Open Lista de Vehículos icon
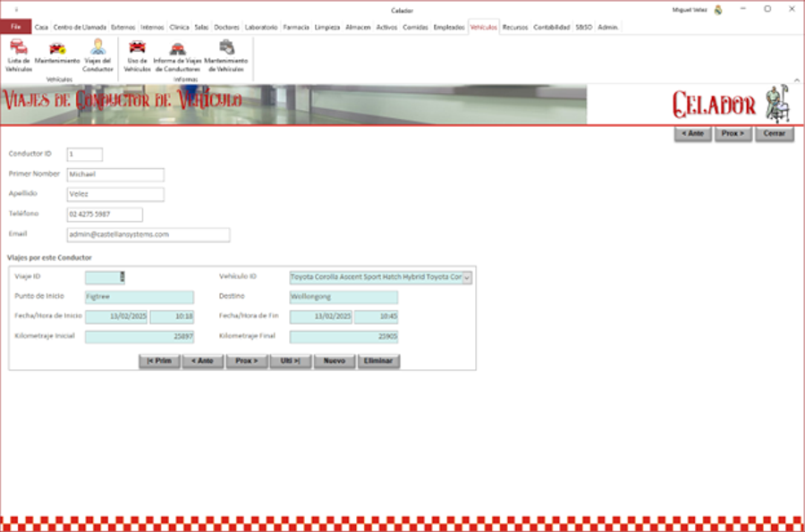 (x=18, y=55)
